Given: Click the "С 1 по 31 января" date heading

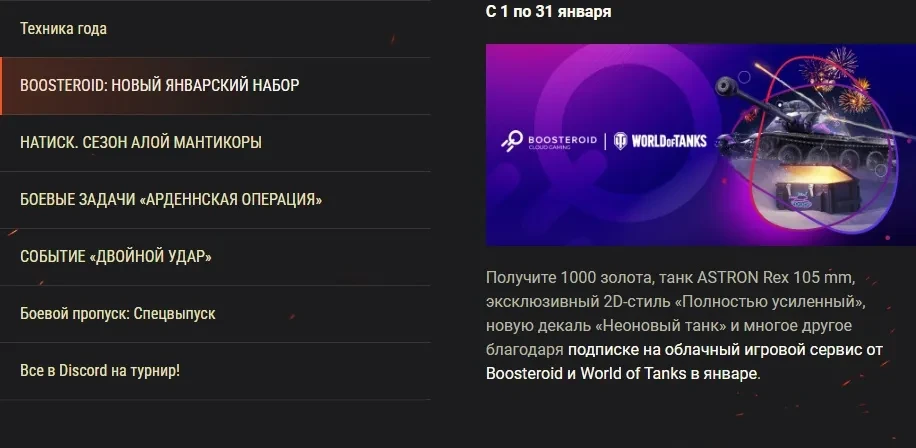Looking at the screenshot, I should (x=549, y=12).
